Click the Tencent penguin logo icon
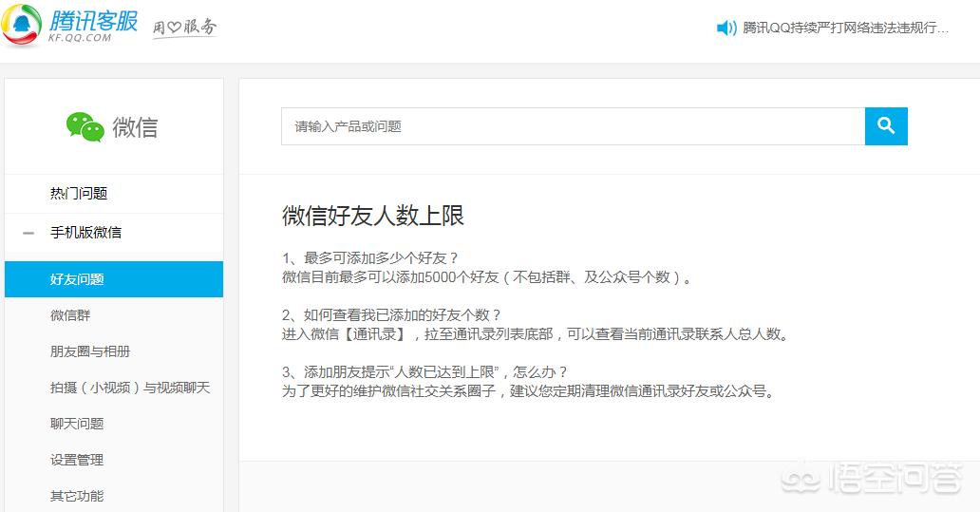The width and height of the screenshot is (980, 512). 22,25
